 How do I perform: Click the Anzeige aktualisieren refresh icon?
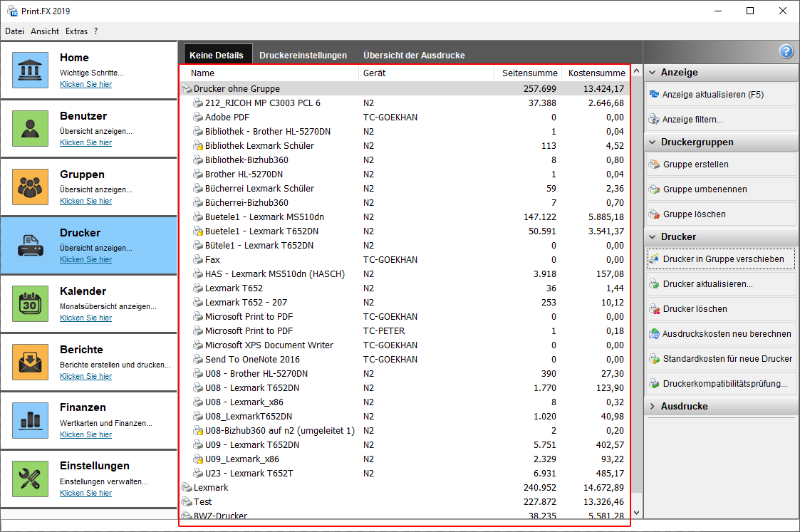[654, 94]
